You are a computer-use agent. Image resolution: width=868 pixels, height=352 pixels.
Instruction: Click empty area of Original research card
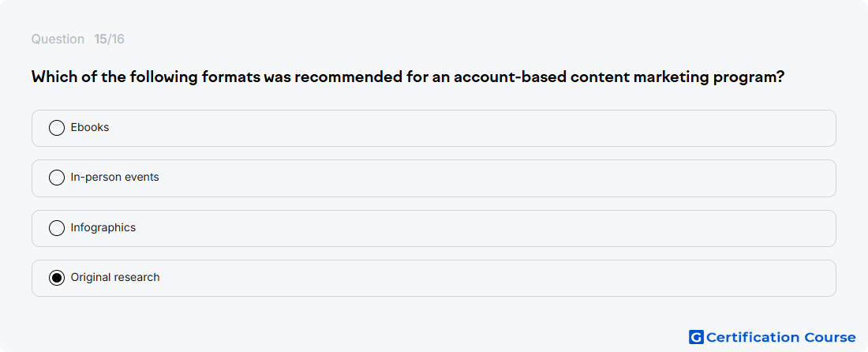pyautogui.click(x=470, y=278)
